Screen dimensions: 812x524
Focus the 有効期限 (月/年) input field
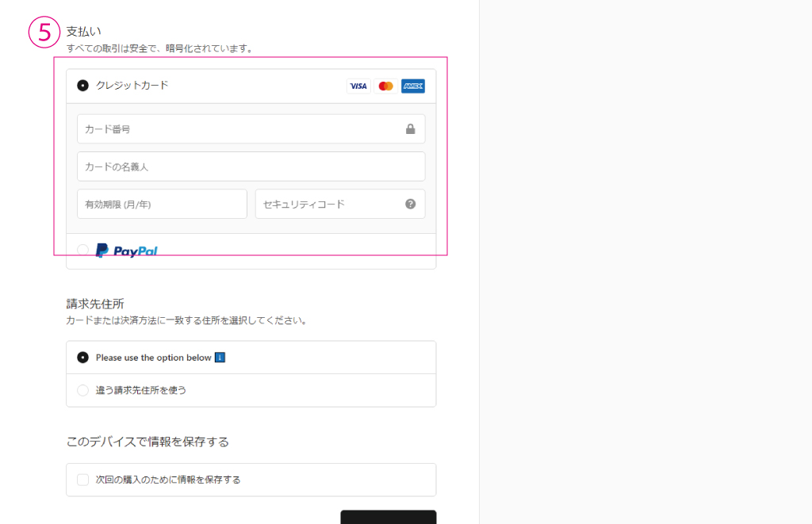tap(162, 204)
